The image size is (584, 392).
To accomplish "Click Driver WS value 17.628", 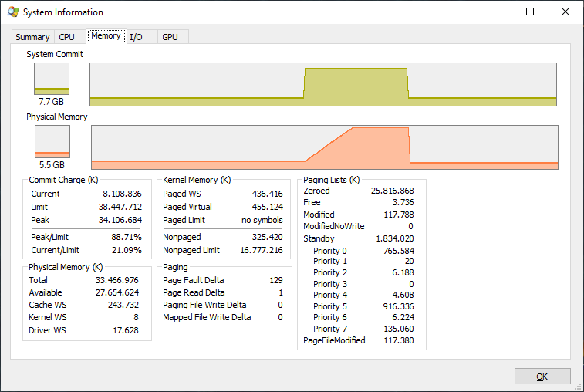I will pyautogui.click(x=126, y=330).
